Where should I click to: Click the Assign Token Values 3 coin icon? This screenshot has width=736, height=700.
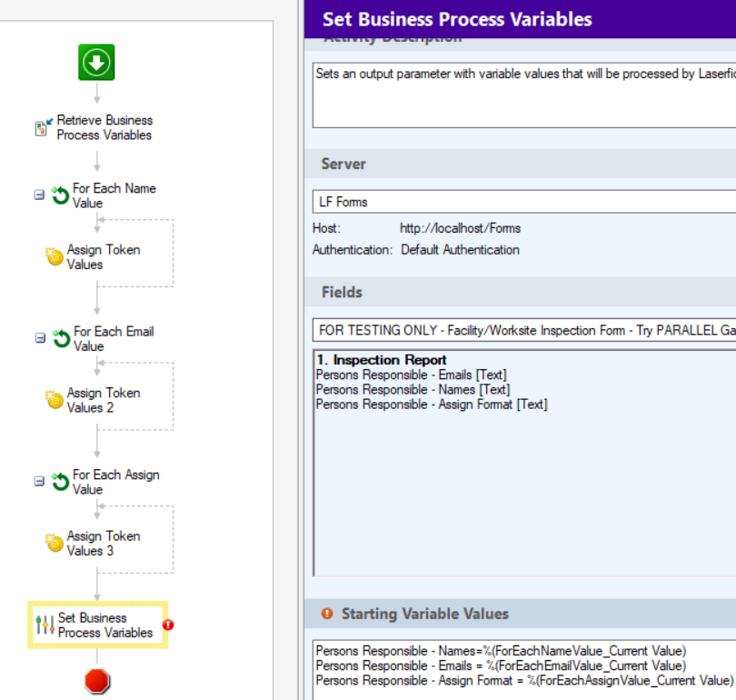(55, 543)
